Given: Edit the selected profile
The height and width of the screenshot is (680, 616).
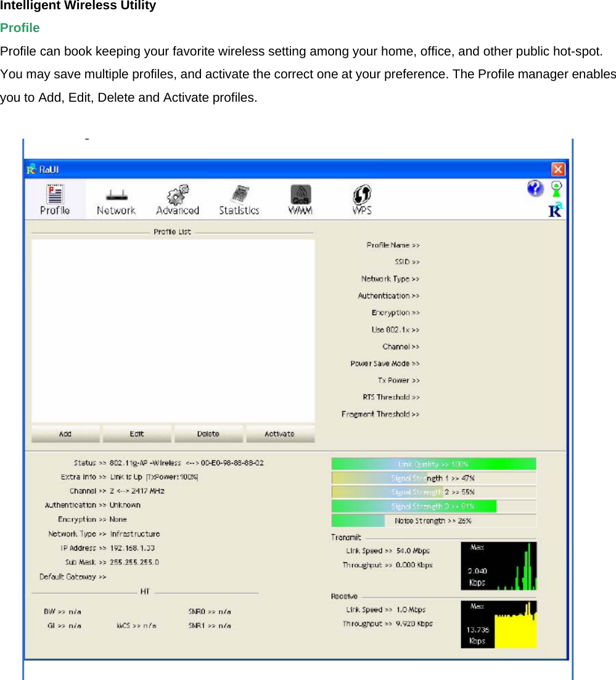Looking at the screenshot, I should click(137, 433).
